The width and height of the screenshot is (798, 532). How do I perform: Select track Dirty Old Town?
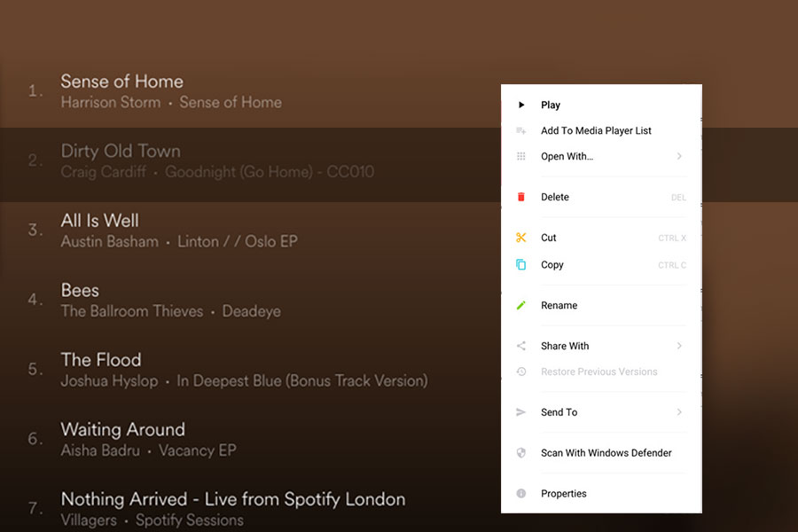(x=121, y=152)
